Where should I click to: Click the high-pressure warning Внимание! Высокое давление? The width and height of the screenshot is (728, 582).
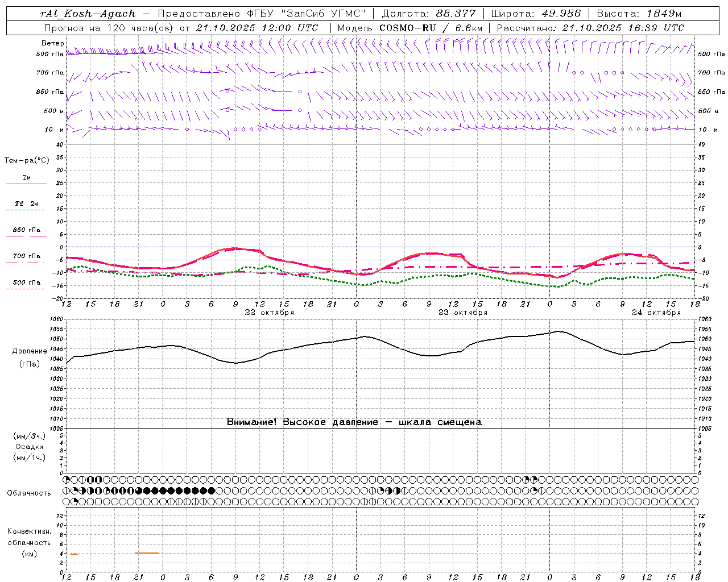click(x=303, y=422)
